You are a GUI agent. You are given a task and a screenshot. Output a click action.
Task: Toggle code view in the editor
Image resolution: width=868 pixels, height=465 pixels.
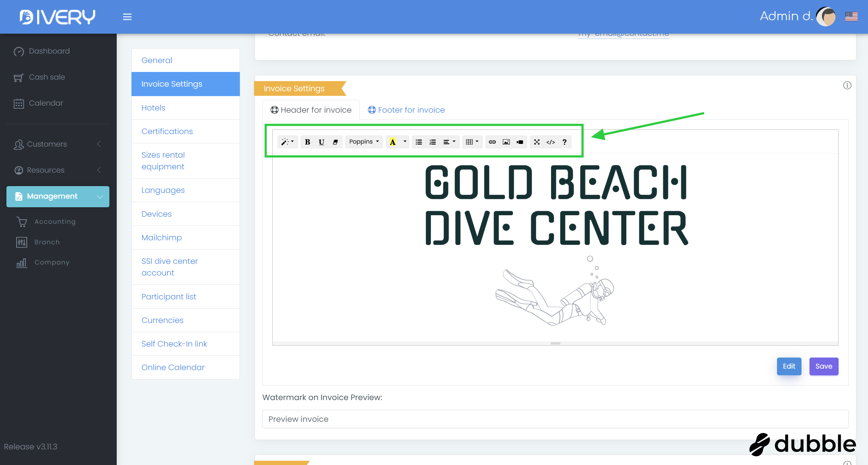coord(550,142)
